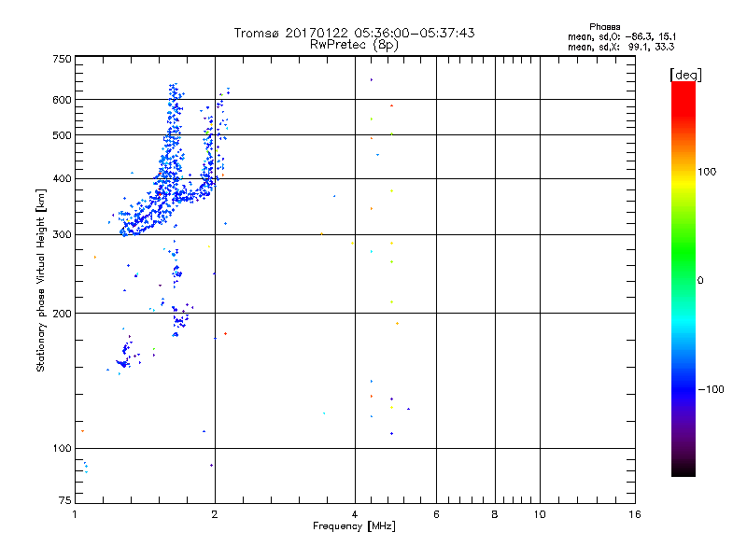Click the y-axis tick label '75'
Viewport: 747px width, 560px height.
65,500
